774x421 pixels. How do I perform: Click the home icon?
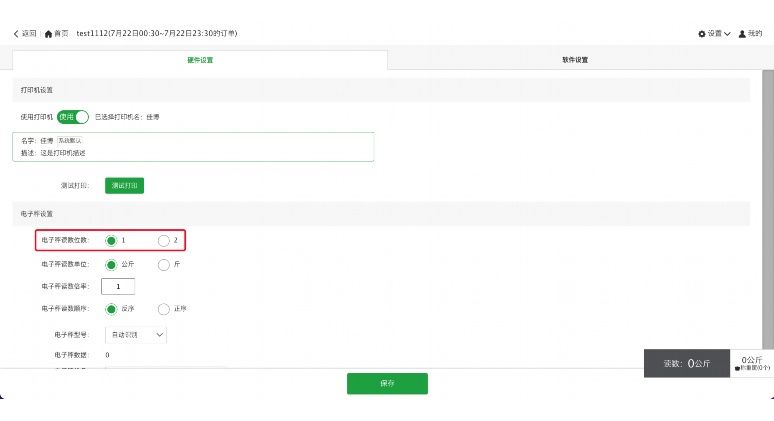click(48, 34)
